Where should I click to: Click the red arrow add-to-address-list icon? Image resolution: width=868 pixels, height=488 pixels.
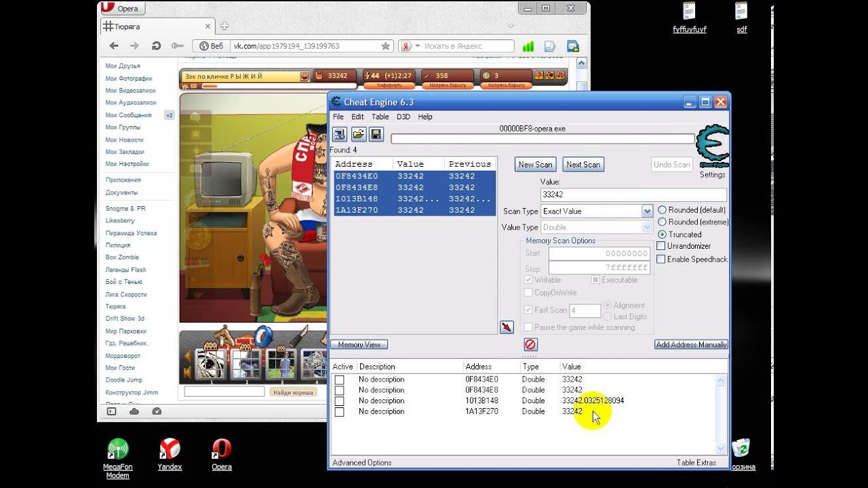507,327
